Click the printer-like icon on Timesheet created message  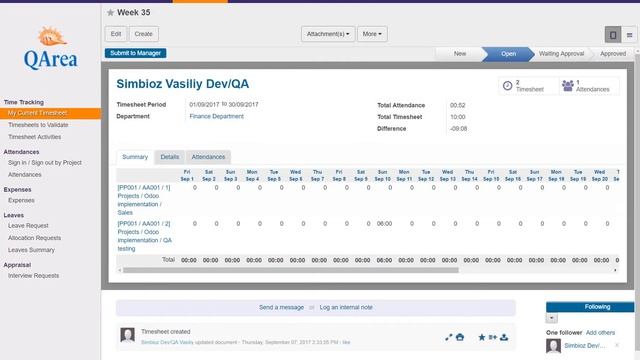click(460, 337)
